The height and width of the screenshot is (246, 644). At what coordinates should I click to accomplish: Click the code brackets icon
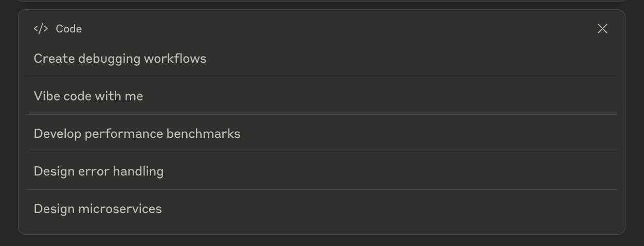point(41,29)
